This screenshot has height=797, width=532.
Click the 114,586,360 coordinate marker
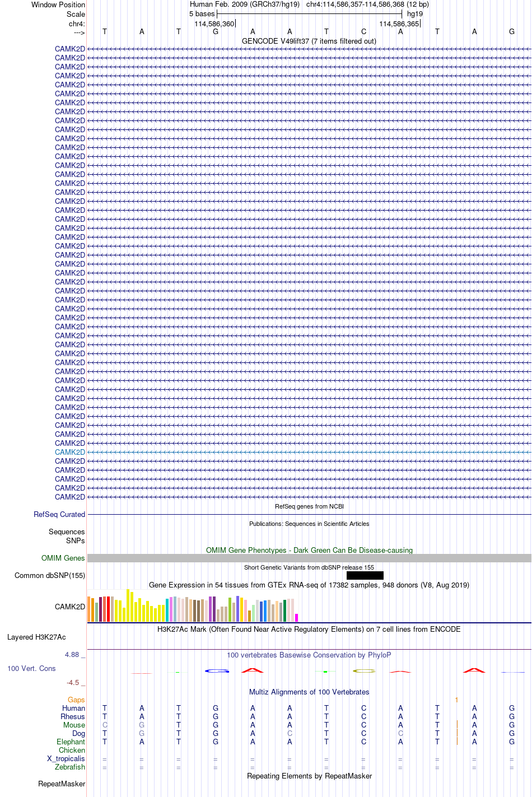(214, 24)
